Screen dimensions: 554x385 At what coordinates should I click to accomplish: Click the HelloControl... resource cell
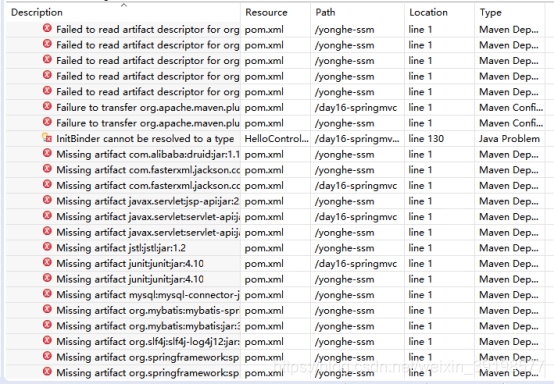276,139
